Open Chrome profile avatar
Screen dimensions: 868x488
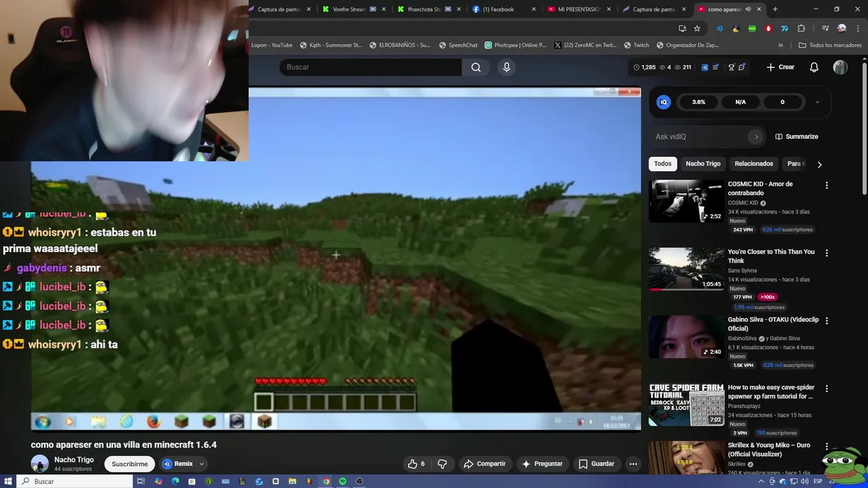click(x=842, y=28)
